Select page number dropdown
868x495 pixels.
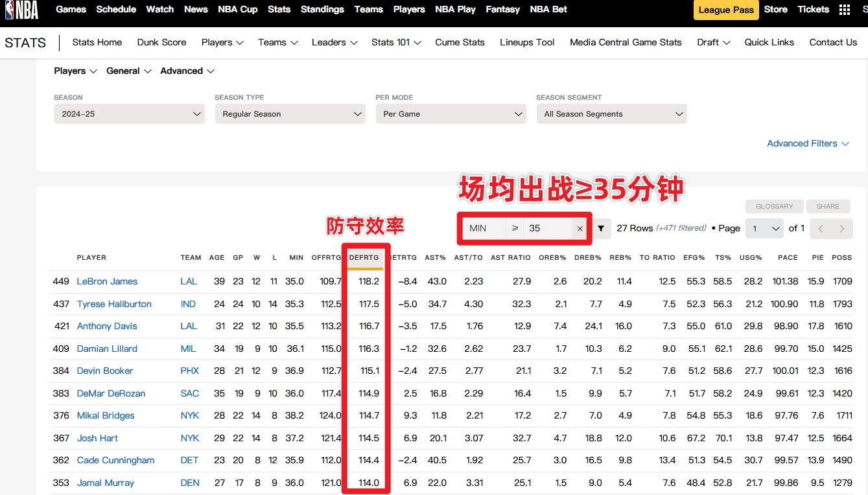765,229
